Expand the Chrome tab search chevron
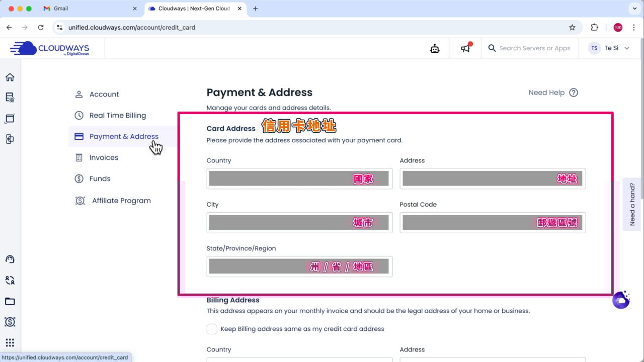Viewport: 644px width, 362px height. tap(633, 9)
